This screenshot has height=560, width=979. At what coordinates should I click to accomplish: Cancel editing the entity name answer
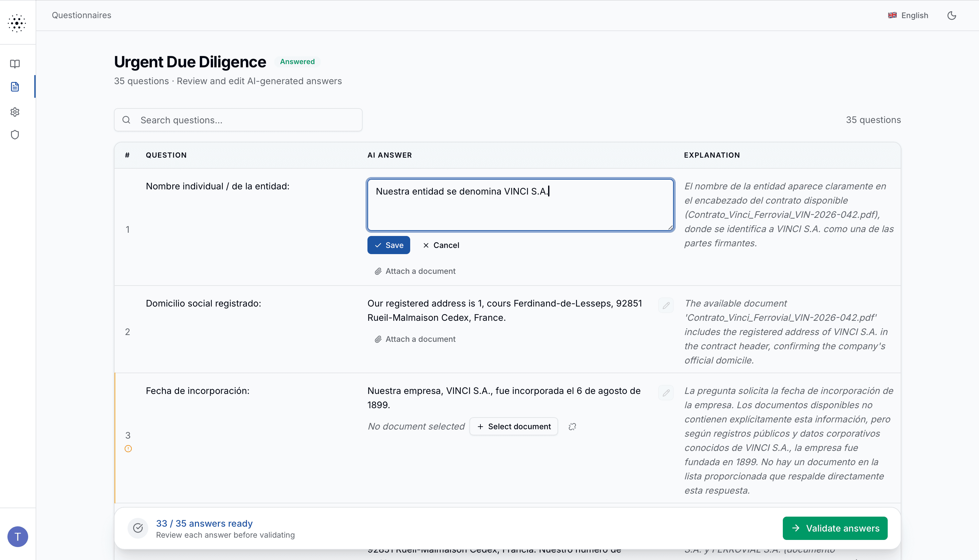click(x=441, y=245)
